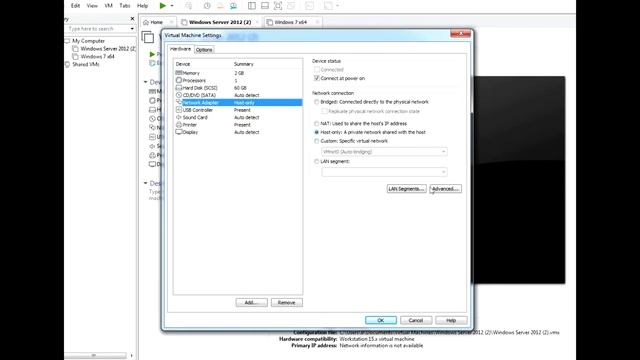Image resolution: width=640 pixels, height=360 pixels.
Task: Switch to the Options tab
Action: (204, 50)
